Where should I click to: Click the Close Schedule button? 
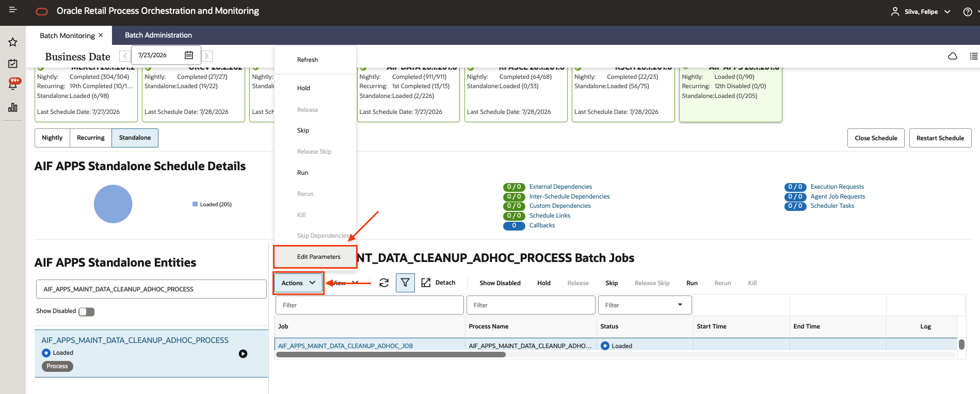pos(876,138)
